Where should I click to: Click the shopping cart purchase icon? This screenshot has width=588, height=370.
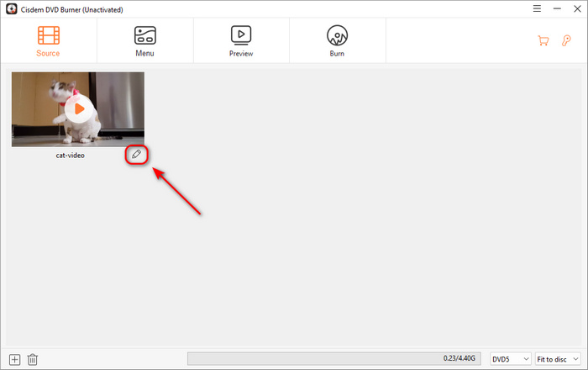(x=543, y=40)
